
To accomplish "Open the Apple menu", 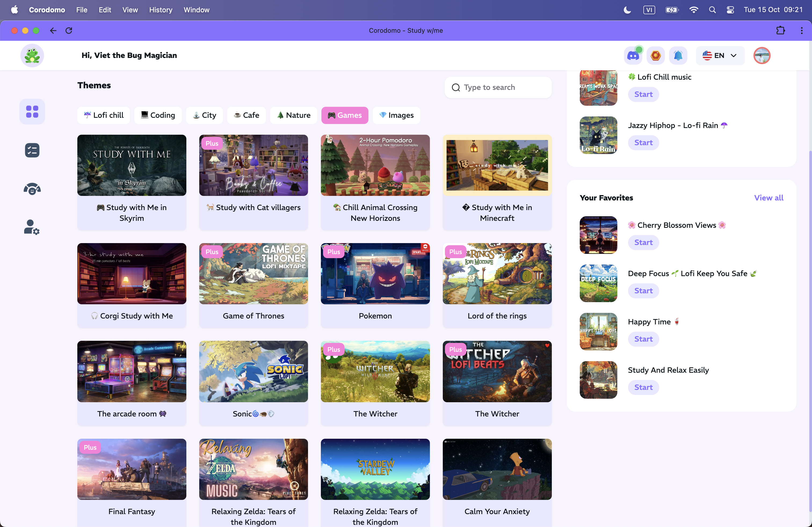I will click(x=14, y=10).
